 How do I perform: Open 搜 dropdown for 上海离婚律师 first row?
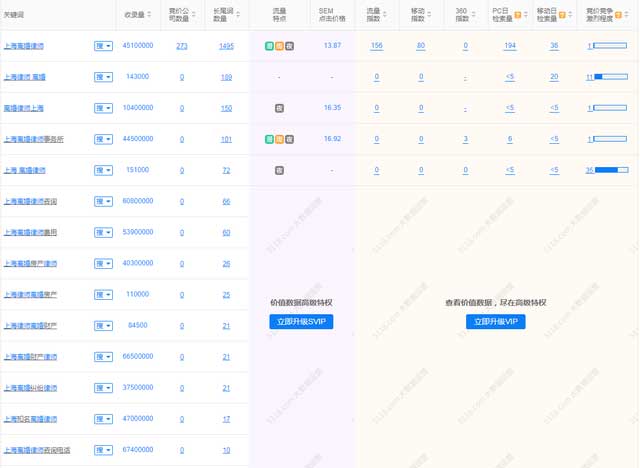coord(103,46)
